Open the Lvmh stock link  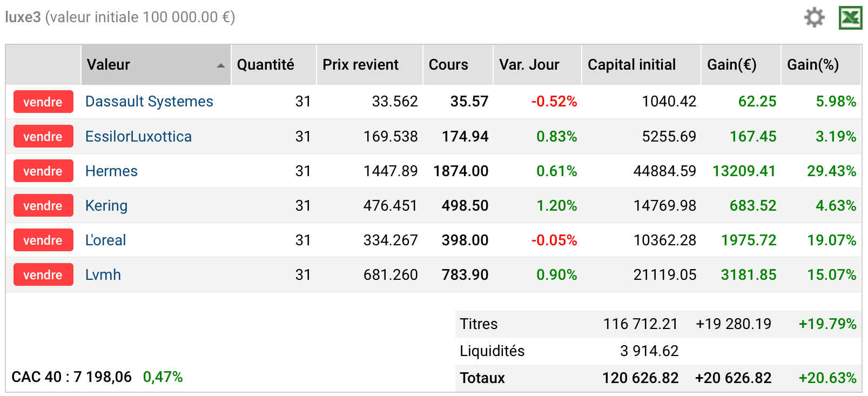(x=103, y=275)
